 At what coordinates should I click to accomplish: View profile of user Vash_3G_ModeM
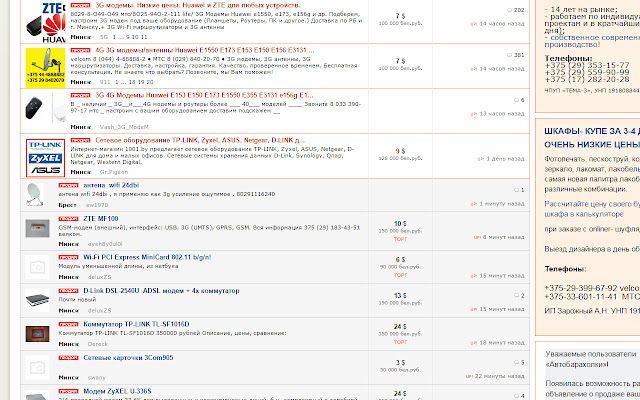pyautogui.click(x=124, y=127)
